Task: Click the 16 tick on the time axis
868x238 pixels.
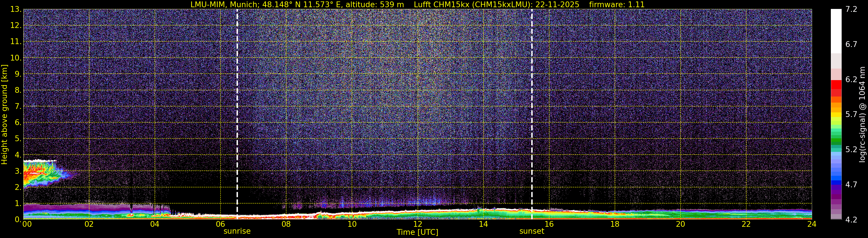Action: click(549, 224)
